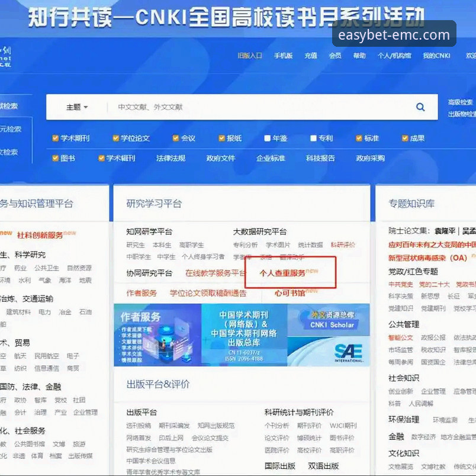Select 我的CNKI in the top navigation

[x=436, y=55]
